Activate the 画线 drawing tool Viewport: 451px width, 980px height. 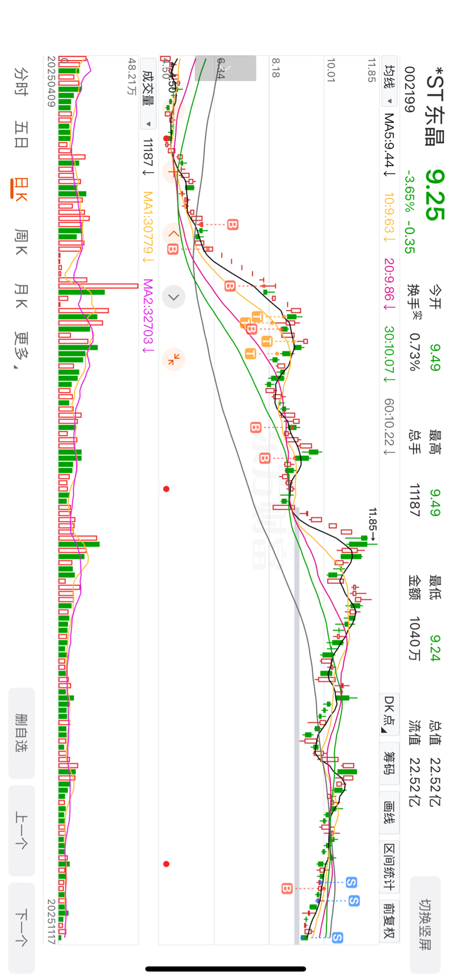point(389,812)
